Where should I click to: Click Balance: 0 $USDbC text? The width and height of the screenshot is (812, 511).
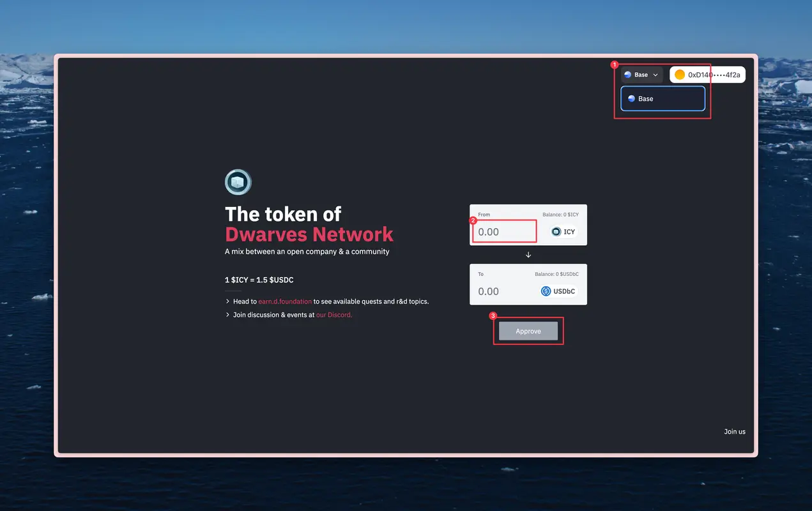tap(557, 274)
